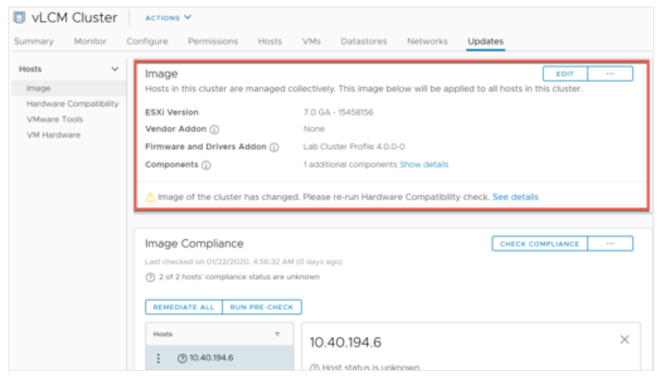Collapse the Hosts sidebar section
The image size is (662, 380).
point(114,69)
